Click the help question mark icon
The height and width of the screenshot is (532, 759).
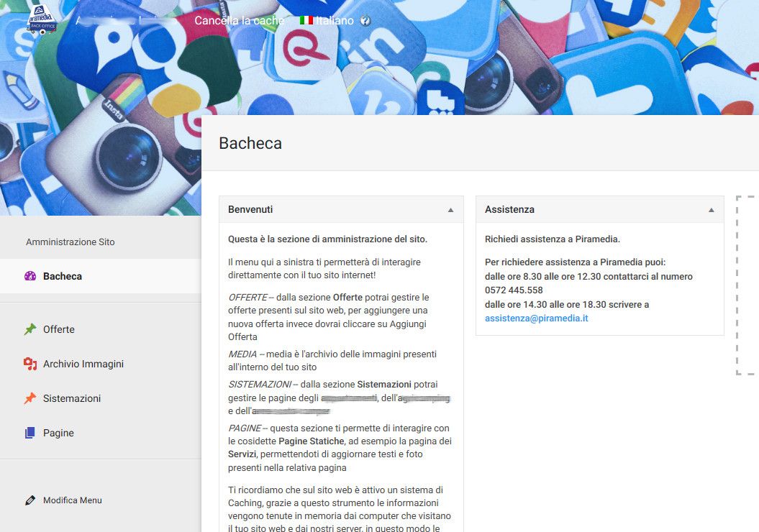[365, 21]
